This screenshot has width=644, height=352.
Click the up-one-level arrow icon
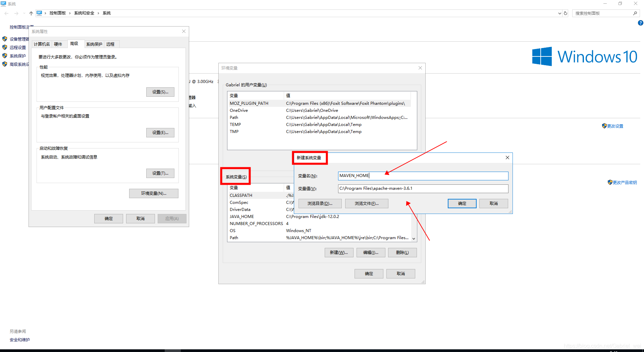(31, 13)
